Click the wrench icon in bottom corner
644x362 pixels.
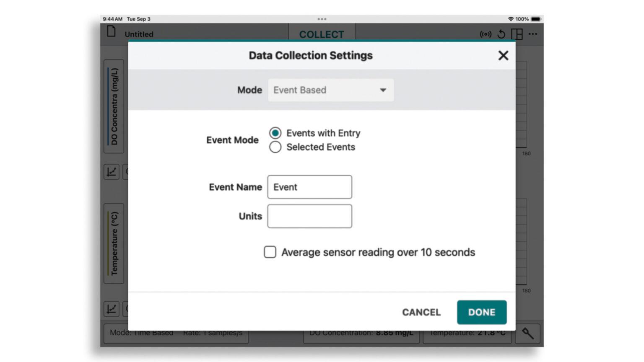click(527, 334)
